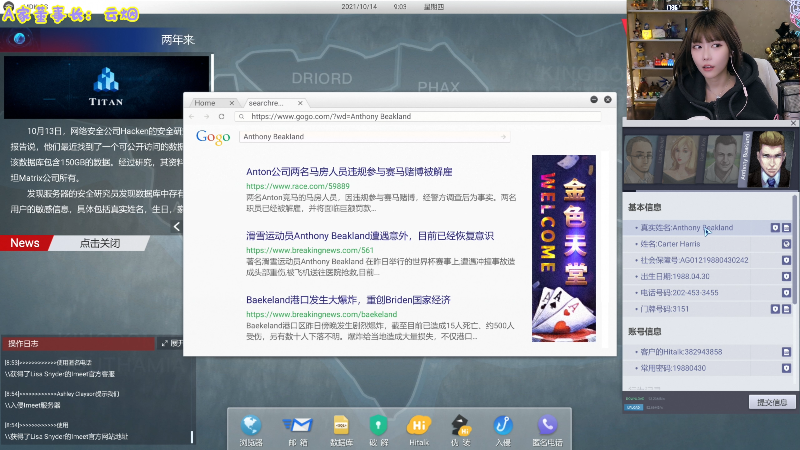Click the 基本信息 section heading
Viewport: 800px width, 450px height.
point(644,207)
